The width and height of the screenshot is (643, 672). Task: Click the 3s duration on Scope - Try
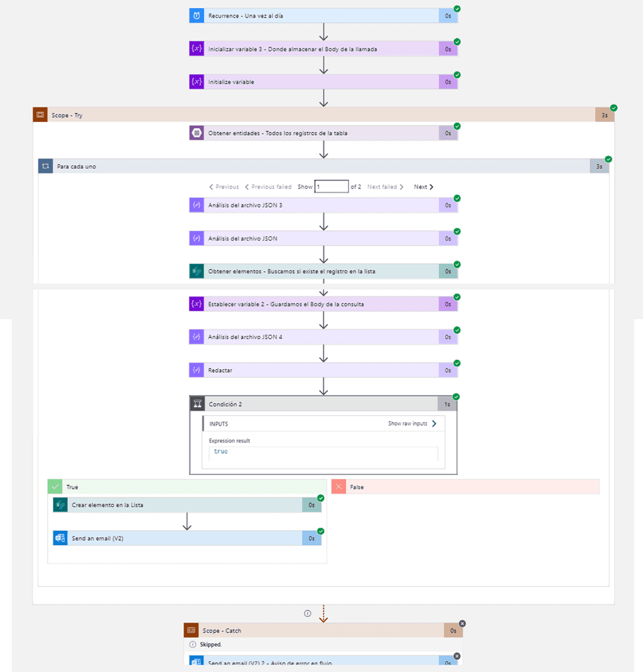(x=605, y=116)
